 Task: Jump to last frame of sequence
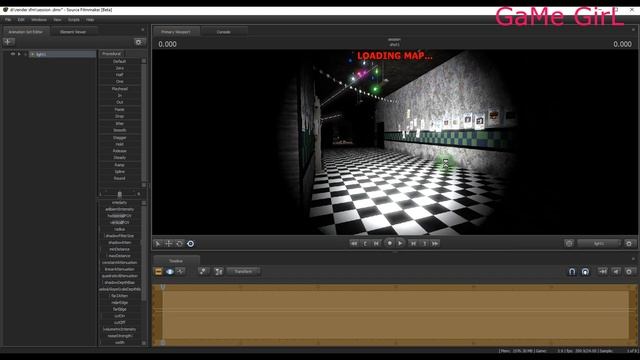(x=435, y=243)
